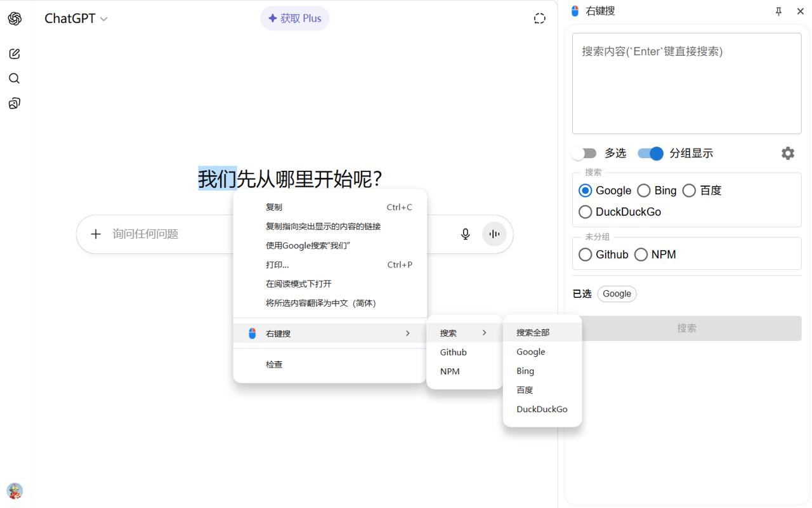Choose 复制 from the context menu
Screen dimensions: 812x508
330,207
